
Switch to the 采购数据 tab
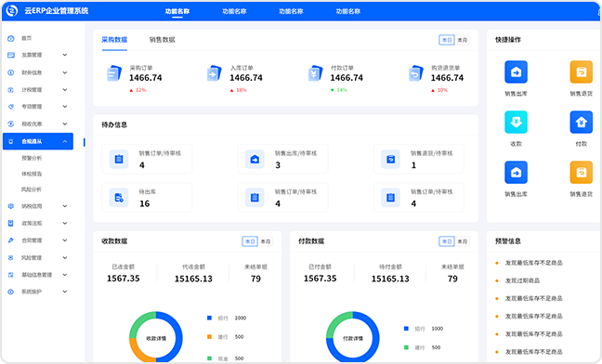(x=114, y=40)
